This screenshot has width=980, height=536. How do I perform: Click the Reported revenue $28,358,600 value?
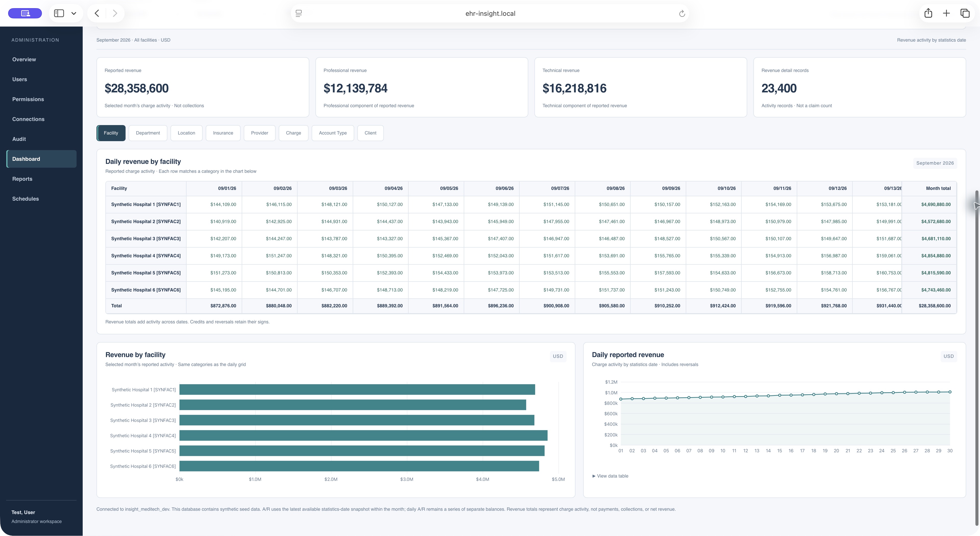(x=137, y=88)
